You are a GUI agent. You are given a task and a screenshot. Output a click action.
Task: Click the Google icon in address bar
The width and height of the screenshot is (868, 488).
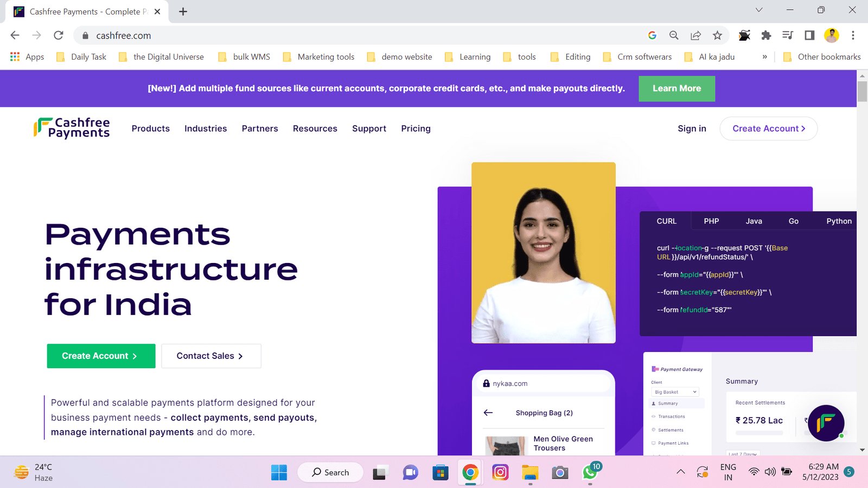point(652,35)
